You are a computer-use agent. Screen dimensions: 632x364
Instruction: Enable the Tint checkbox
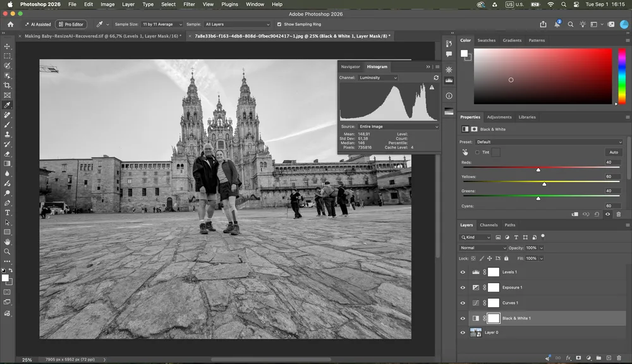[477, 152]
